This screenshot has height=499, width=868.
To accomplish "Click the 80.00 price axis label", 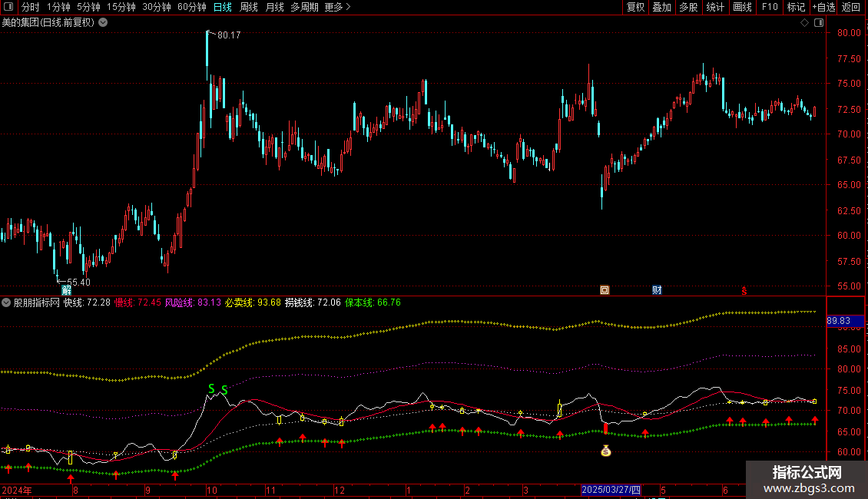I will coord(848,33).
